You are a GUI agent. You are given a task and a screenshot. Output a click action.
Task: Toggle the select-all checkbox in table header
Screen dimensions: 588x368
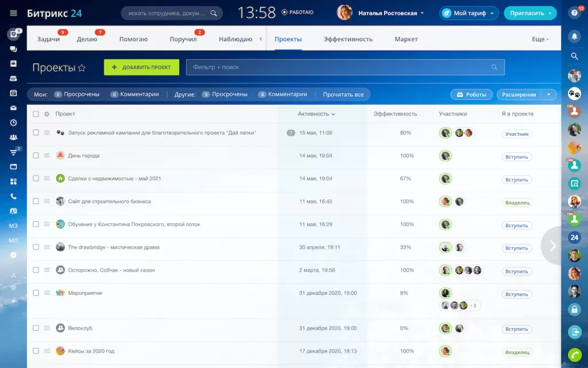(36, 114)
